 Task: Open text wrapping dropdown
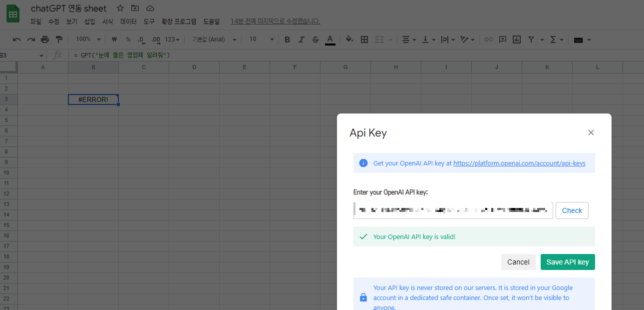pos(448,39)
